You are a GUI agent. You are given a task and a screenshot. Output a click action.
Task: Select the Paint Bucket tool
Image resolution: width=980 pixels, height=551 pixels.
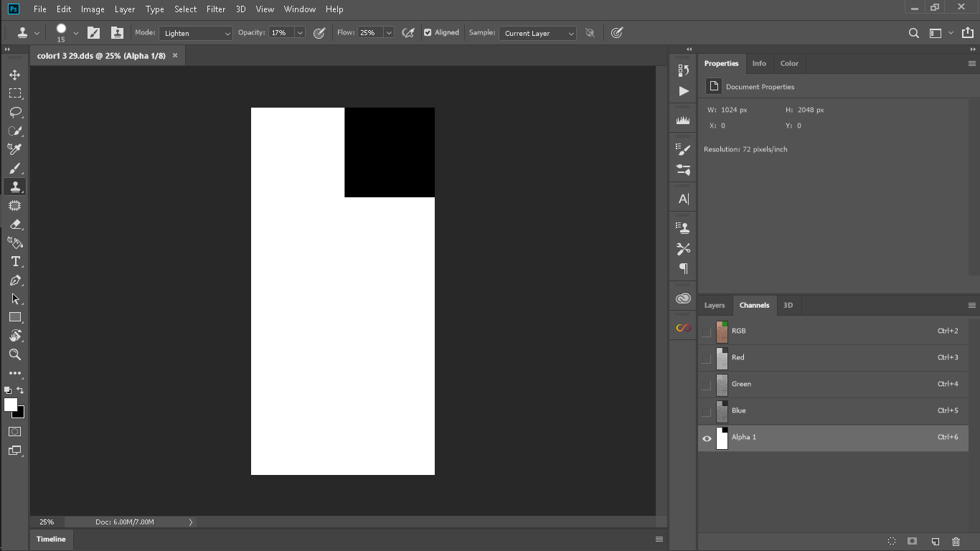[x=15, y=242]
